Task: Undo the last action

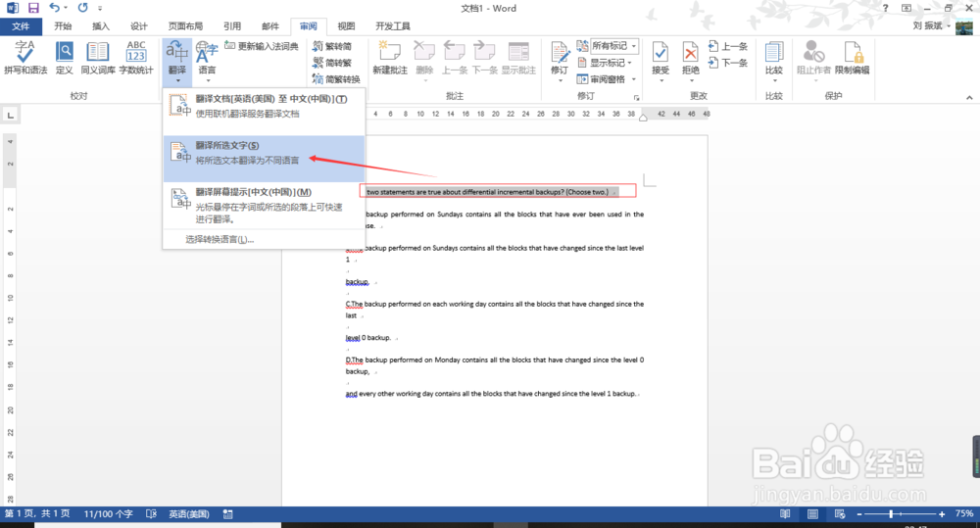Action: pyautogui.click(x=54, y=8)
